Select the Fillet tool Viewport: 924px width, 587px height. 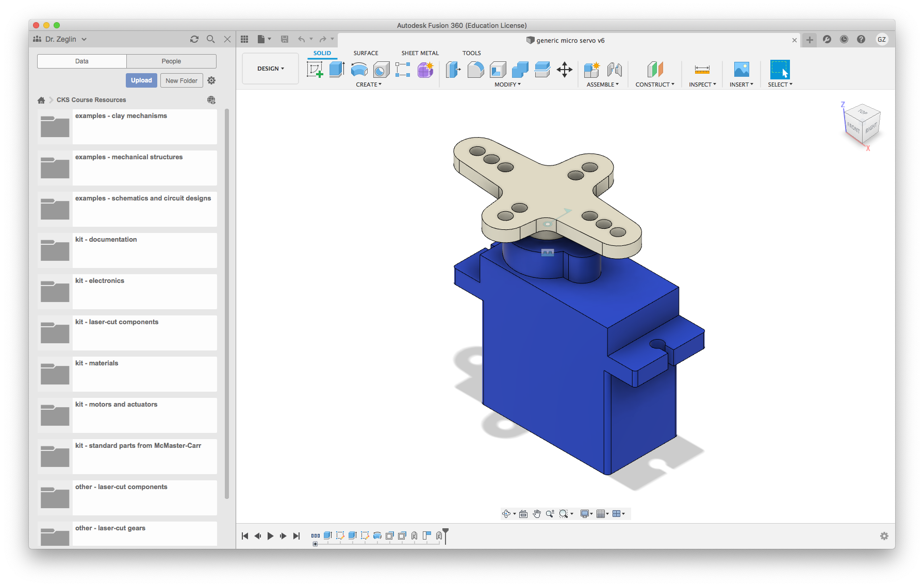coord(475,70)
